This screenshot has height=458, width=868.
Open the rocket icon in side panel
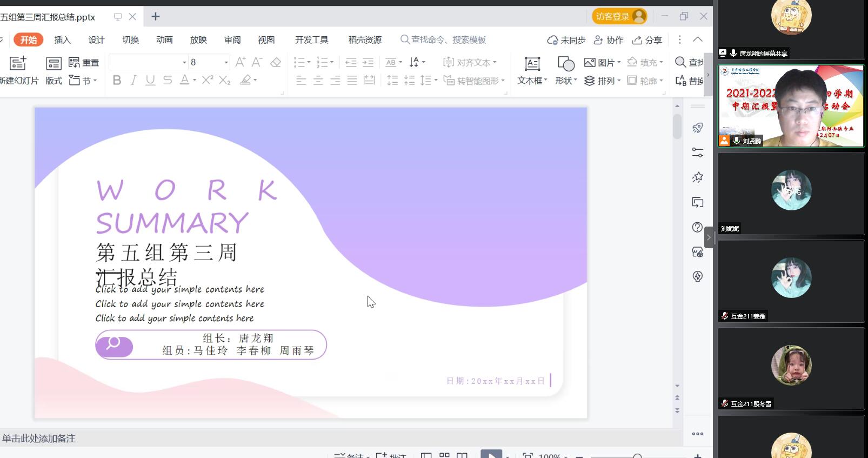698,128
